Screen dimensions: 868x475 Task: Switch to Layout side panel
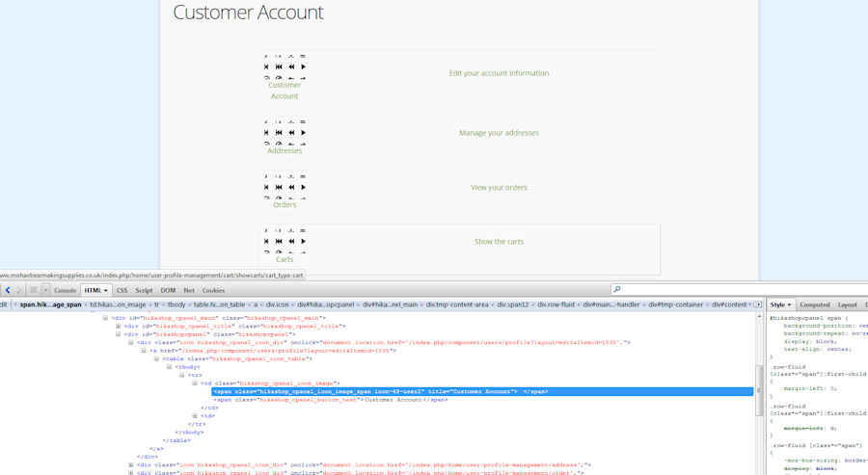[847, 304]
